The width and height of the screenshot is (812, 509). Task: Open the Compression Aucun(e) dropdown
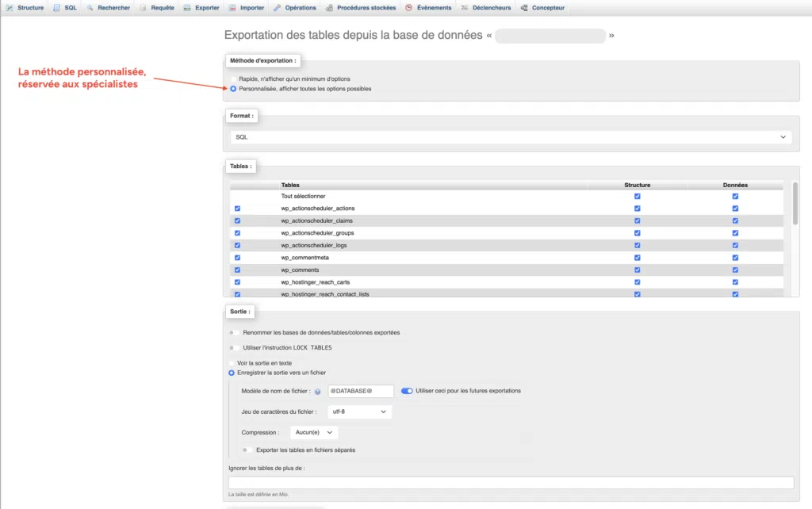(314, 432)
